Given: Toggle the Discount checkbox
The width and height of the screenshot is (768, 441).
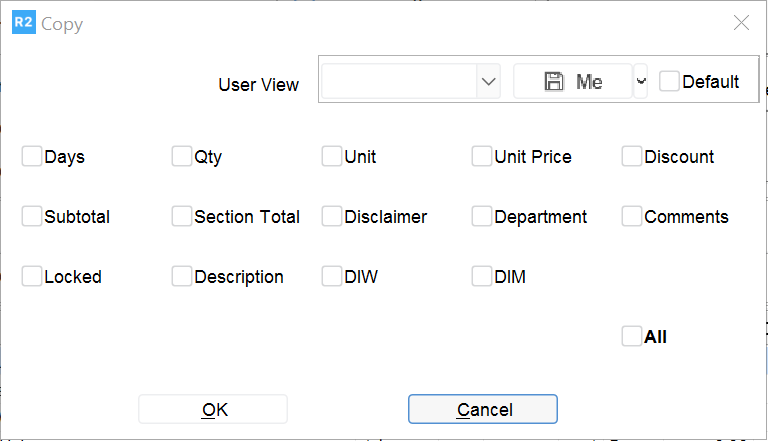Looking at the screenshot, I should click(632, 157).
